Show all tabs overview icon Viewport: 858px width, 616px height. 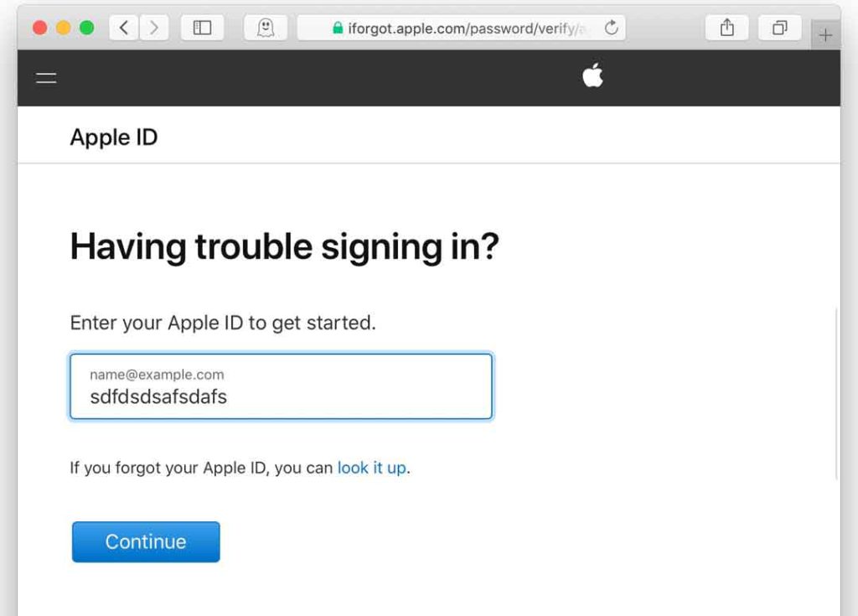(779, 28)
